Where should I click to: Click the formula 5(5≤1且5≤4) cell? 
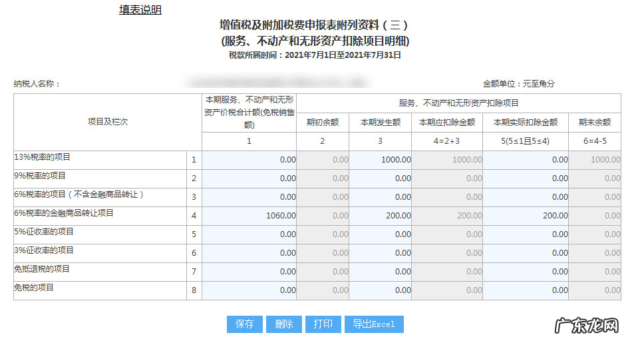point(526,141)
